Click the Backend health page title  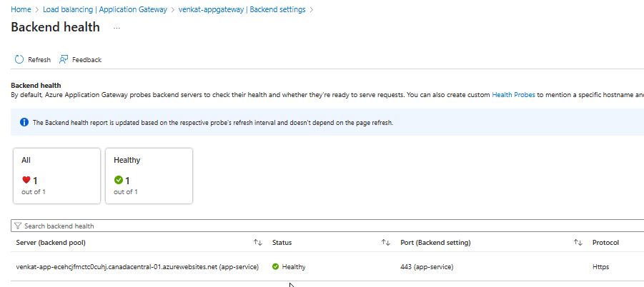point(56,27)
